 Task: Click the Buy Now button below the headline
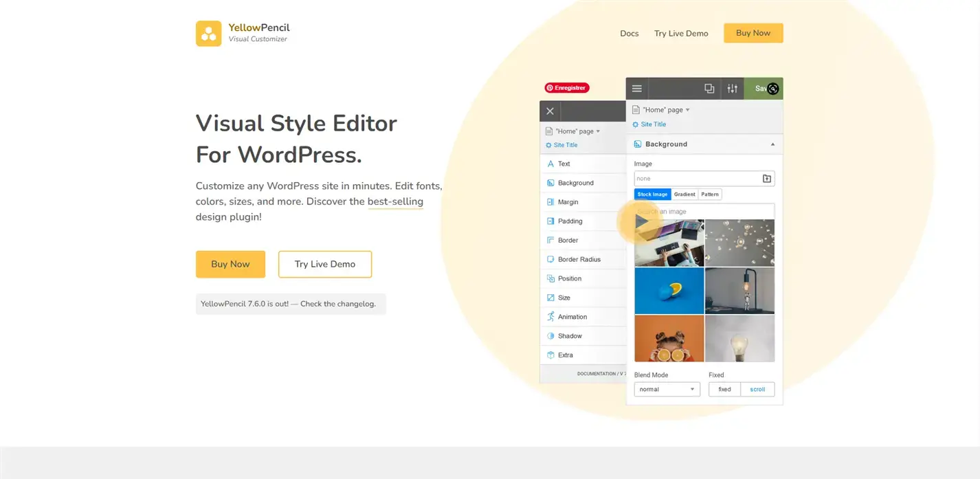click(230, 264)
